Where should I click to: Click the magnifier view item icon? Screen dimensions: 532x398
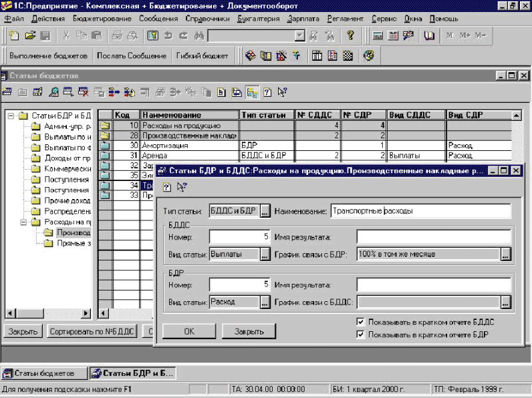click(x=53, y=92)
